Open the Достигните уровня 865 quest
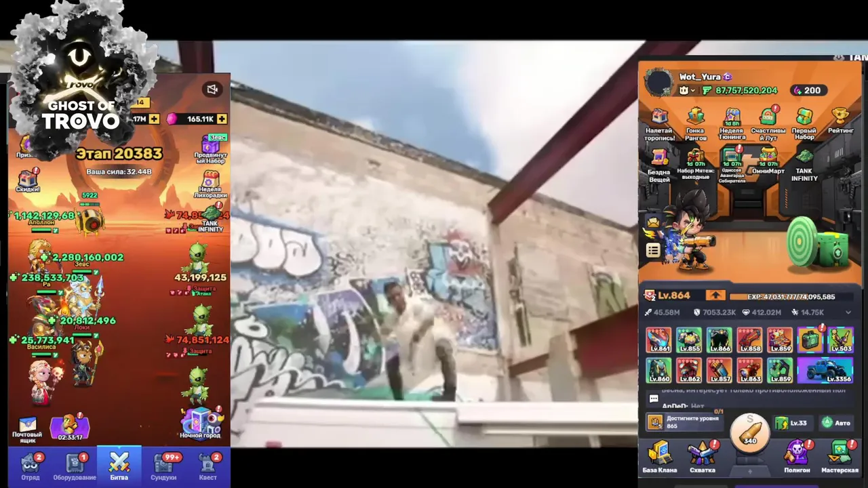 click(684, 422)
